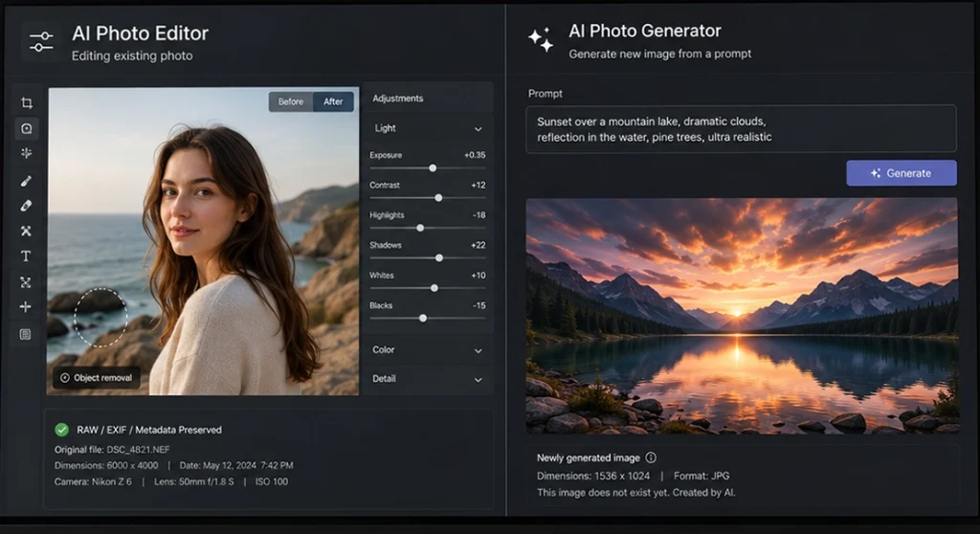This screenshot has height=534, width=980.
Task: Activate the Text (T) tool
Action: pos(26,256)
